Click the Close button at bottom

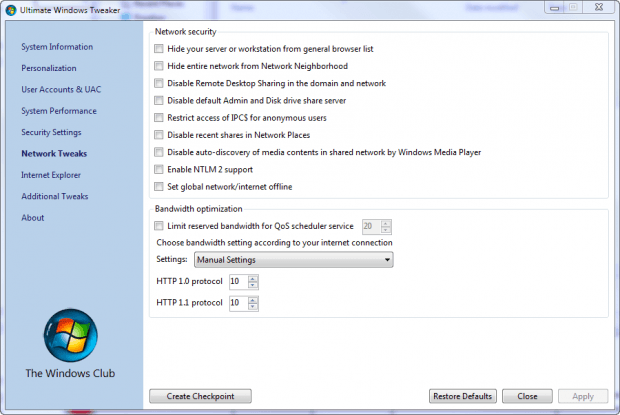pyautogui.click(x=527, y=396)
